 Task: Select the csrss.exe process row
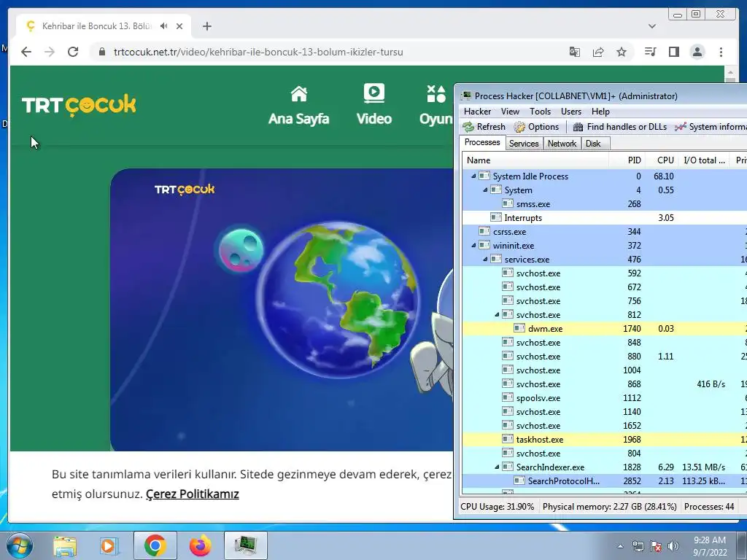tap(605, 232)
